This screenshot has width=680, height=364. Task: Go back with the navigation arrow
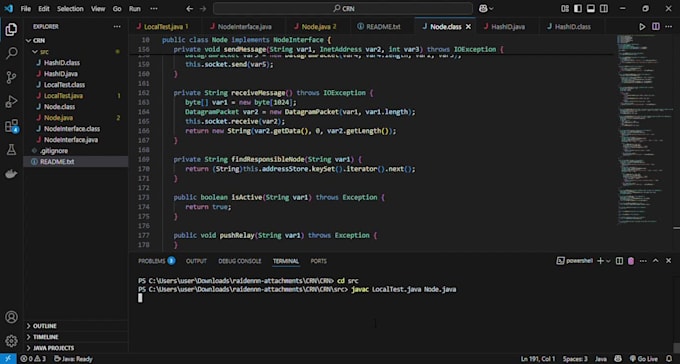pyautogui.click(x=190, y=8)
